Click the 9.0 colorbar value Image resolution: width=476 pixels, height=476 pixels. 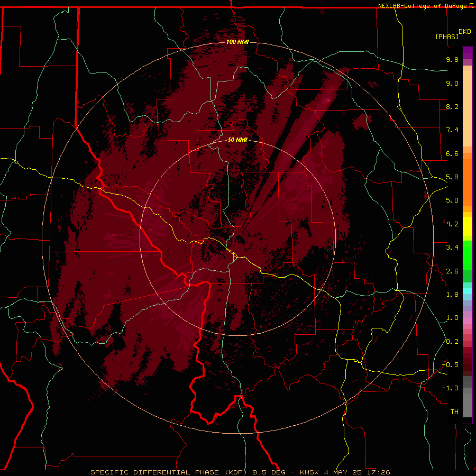tap(452, 83)
